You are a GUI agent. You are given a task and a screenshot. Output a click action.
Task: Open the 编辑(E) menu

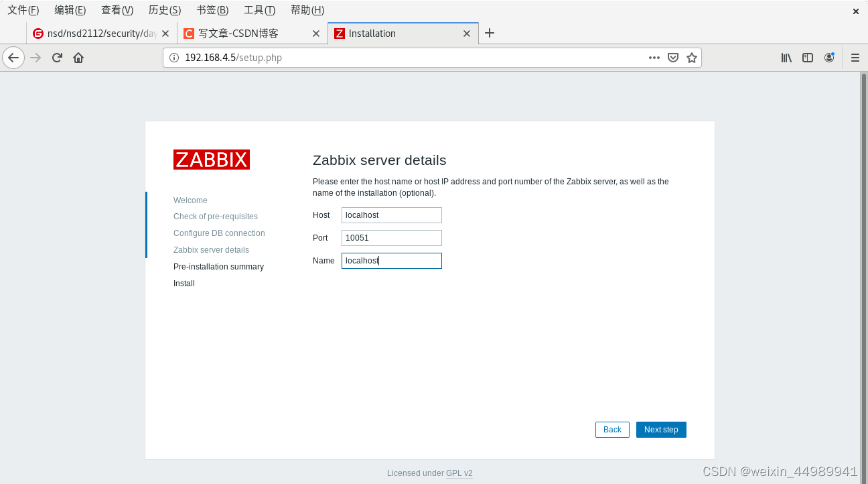tap(70, 10)
